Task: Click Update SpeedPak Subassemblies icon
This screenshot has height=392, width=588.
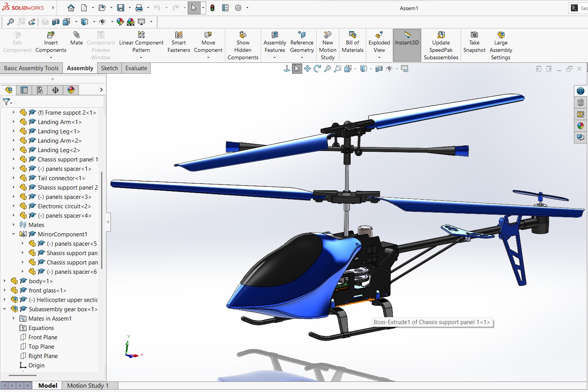Action: point(441,35)
